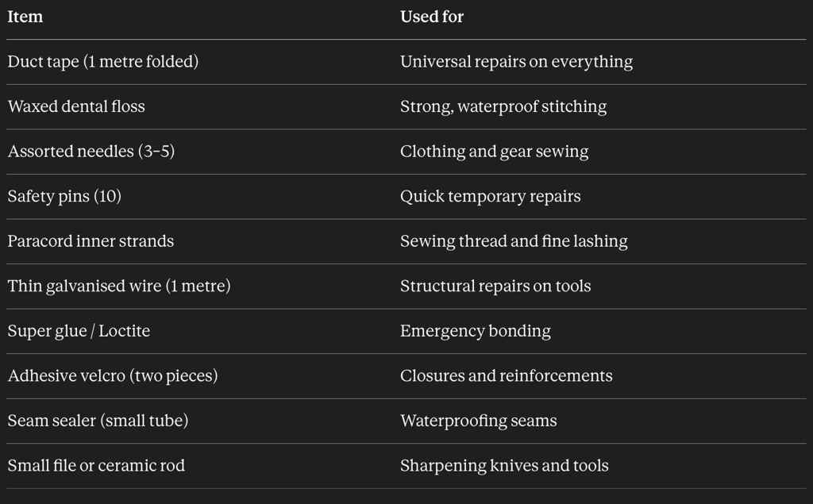Select "Thin galvanised wire (1 metre)" item
This screenshot has width=813, height=504.
click(119, 286)
